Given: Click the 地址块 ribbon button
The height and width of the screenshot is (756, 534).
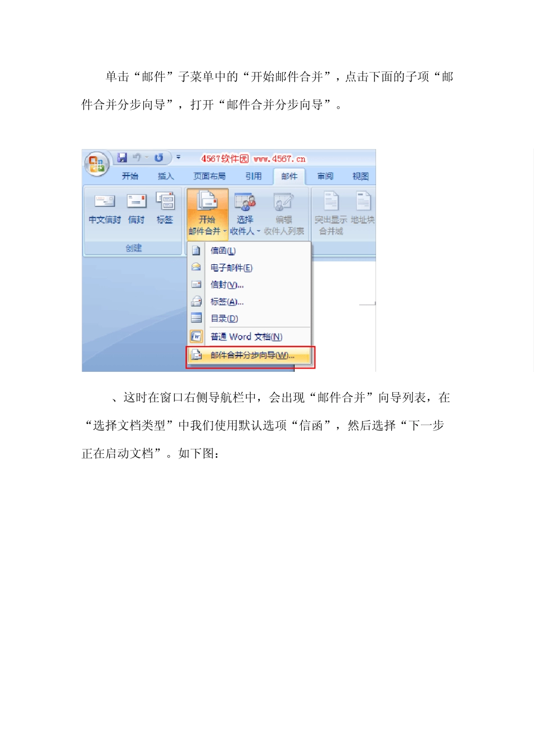Looking at the screenshot, I should point(363,208).
